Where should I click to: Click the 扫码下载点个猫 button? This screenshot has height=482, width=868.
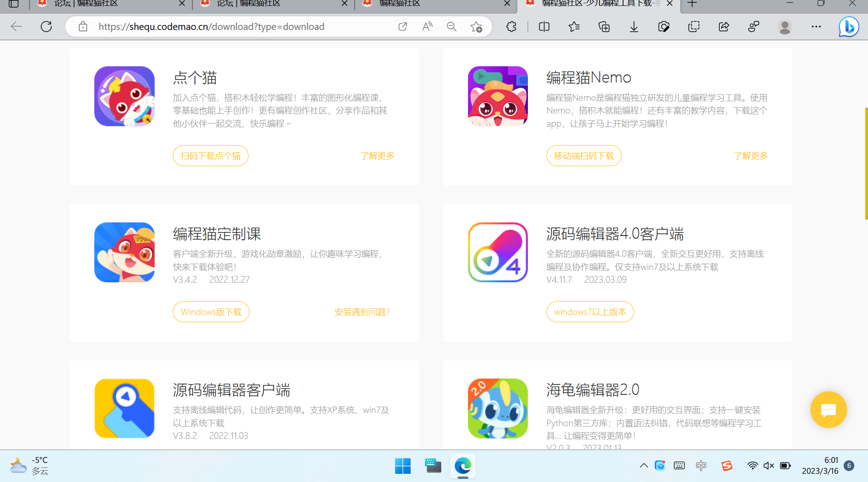pyautogui.click(x=210, y=156)
